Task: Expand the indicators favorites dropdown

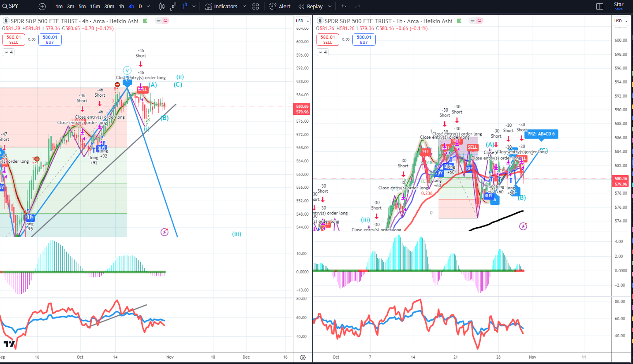Action: coord(244,7)
